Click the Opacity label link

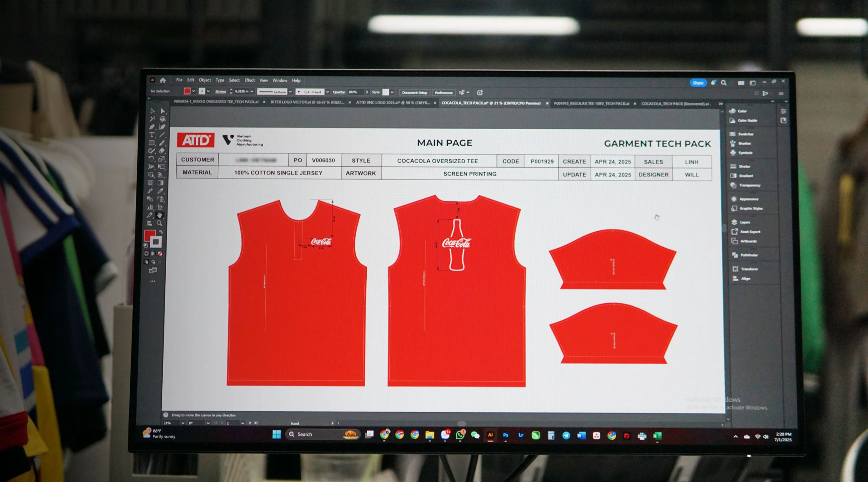[x=339, y=92]
